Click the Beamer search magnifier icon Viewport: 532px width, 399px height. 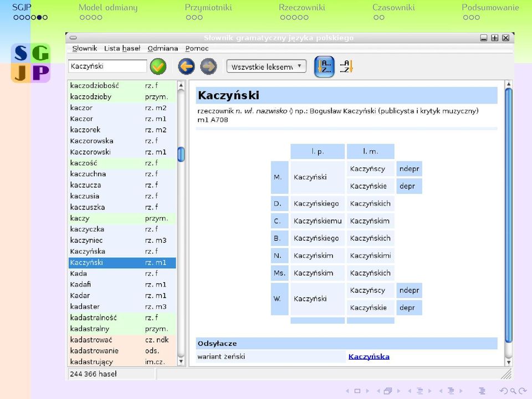[x=513, y=391]
